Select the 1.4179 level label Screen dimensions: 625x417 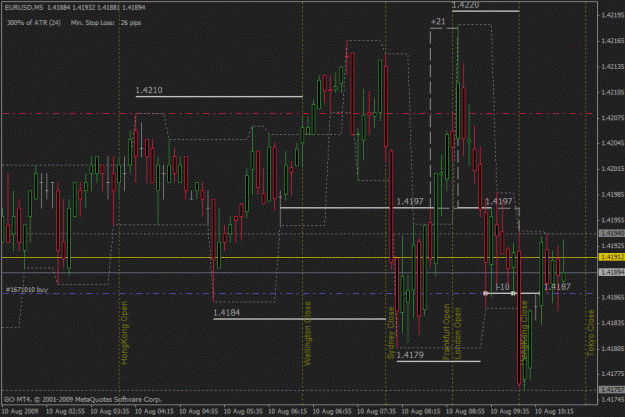coord(410,355)
